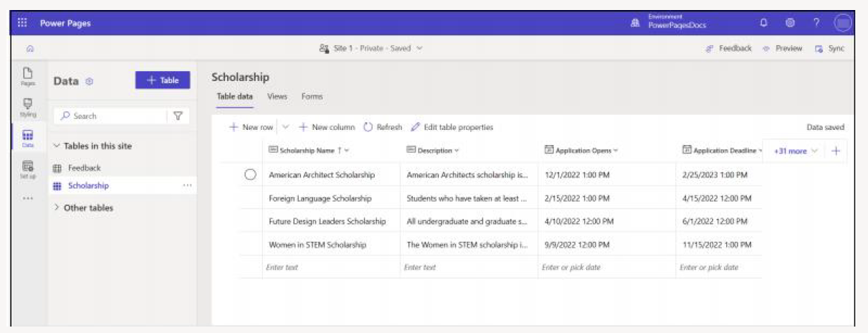Switch to the Views tab
The image size is (868, 333).
pyautogui.click(x=277, y=96)
